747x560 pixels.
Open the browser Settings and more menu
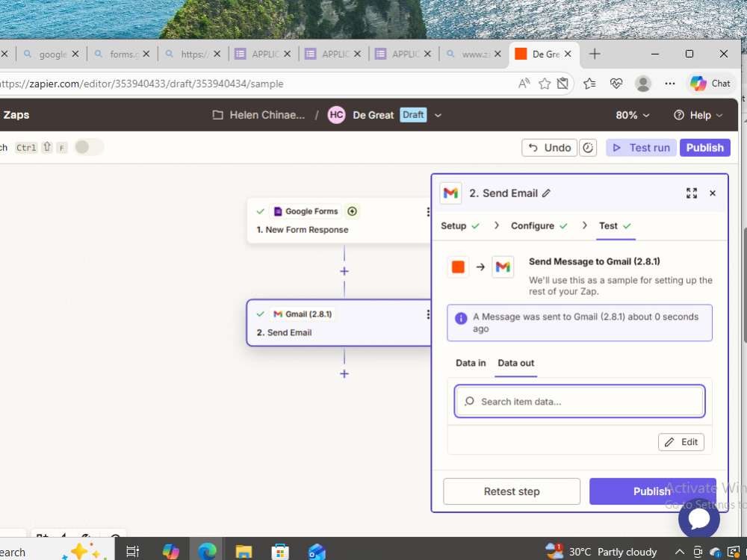click(x=670, y=84)
